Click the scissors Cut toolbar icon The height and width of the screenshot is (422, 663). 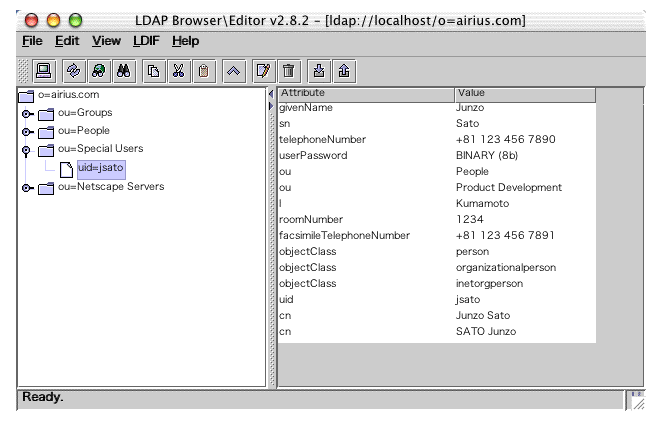[178, 71]
